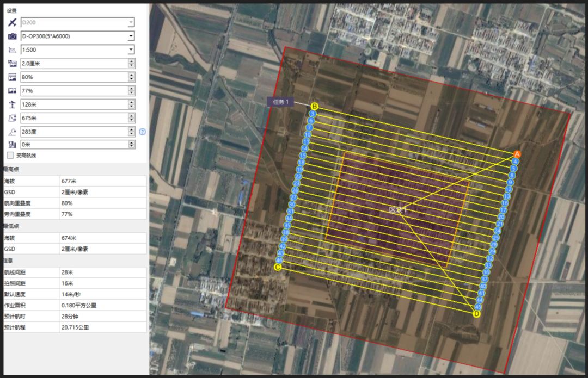Image resolution: width=588 pixels, height=378 pixels.
Task: Click inside the 675米 input field
Action: (73, 118)
